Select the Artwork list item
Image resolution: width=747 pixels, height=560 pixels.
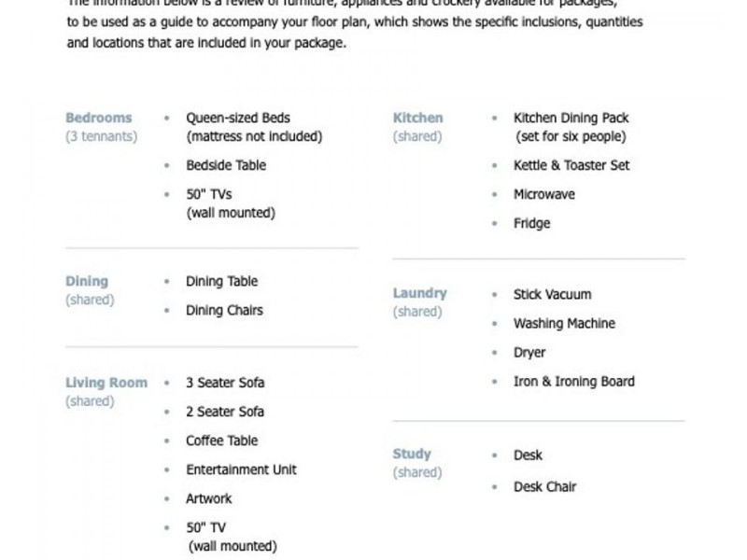point(208,498)
